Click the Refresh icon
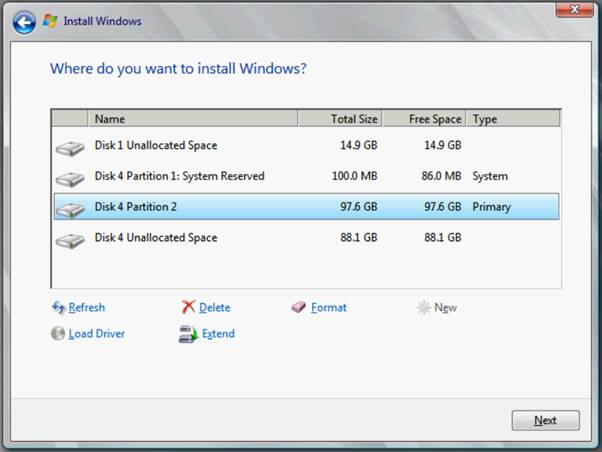The image size is (602, 452). tap(58, 308)
